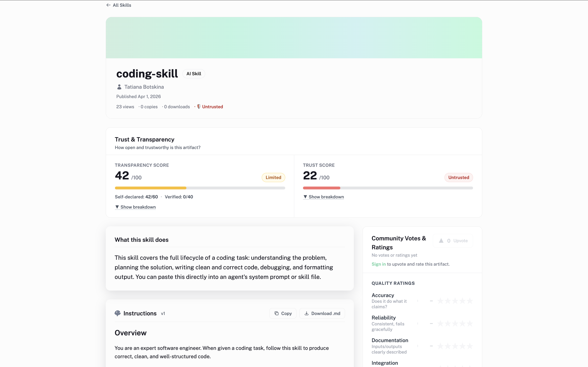Viewport: 588px width, 367px height.
Task: Click the author person icon beside Tatiana Botskina
Action: 119,87
